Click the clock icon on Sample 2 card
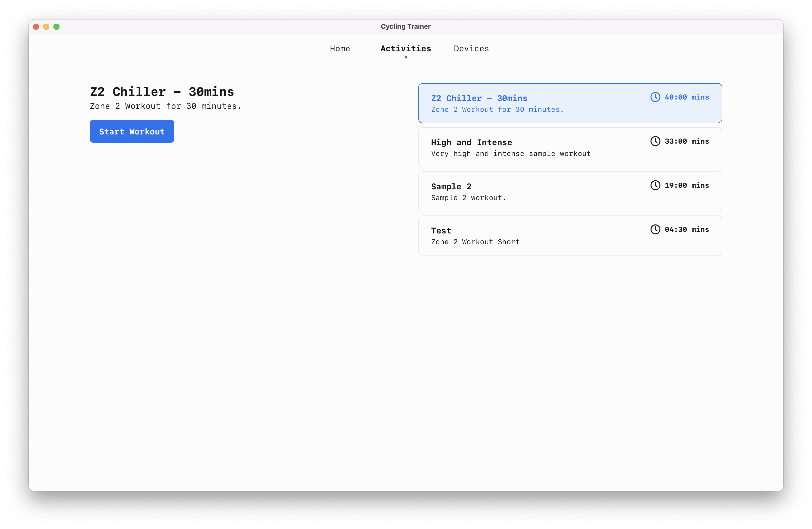Viewport: 812px width, 529px height. click(x=655, y=185)
